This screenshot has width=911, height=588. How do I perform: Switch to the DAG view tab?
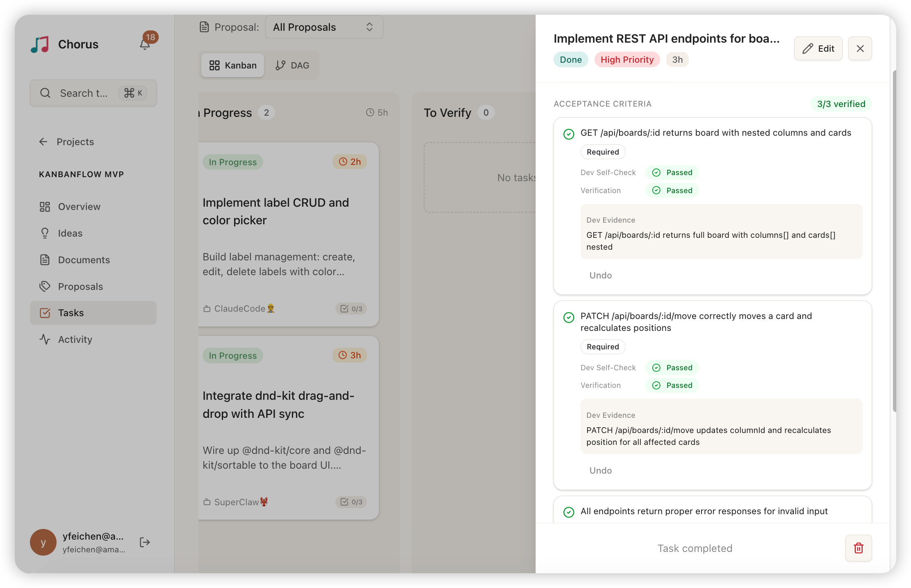(292, 65)
